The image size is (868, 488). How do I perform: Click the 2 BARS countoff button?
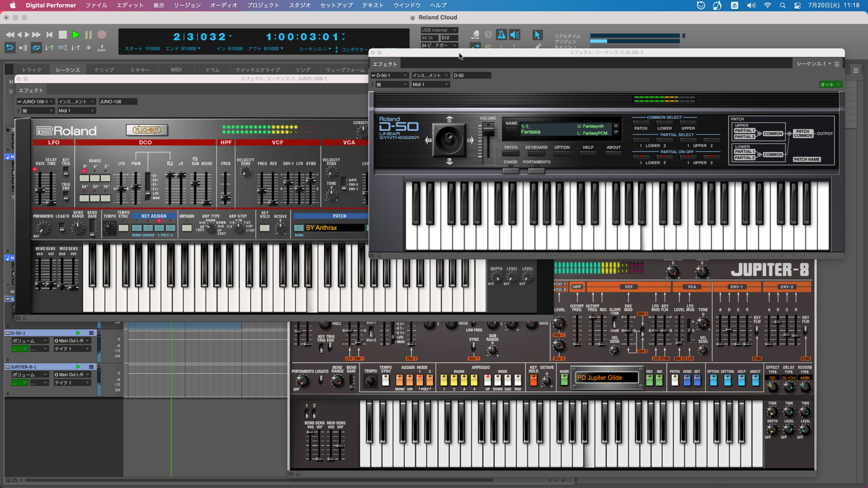101,48
